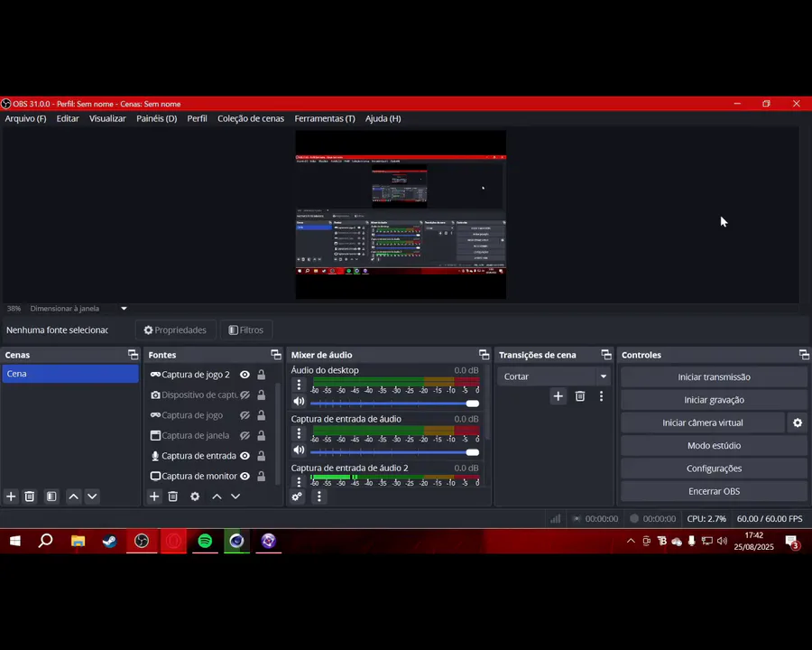This screenshot has width=812, height=650.
Task: Click the OBS preview canvas thumbnail
Action: pyautogui.click(x=401, y=215)
